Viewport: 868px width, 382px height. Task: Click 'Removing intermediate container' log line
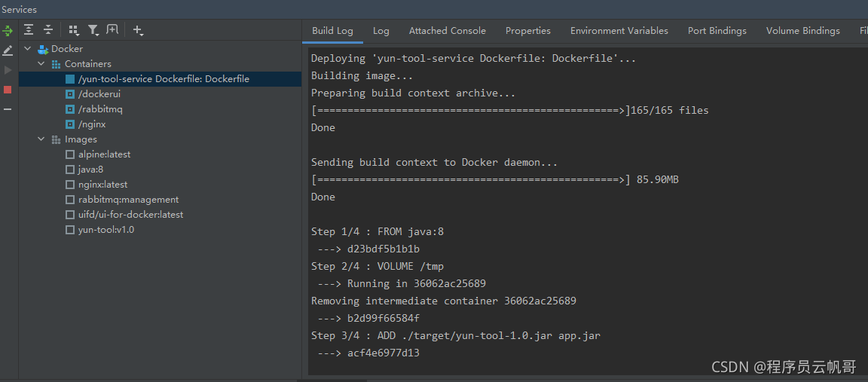click(444, 301)
